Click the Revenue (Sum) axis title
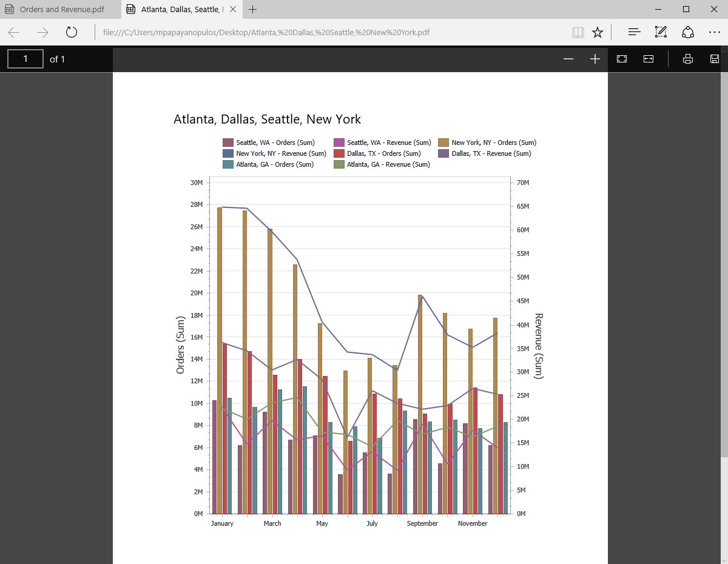The width and height of the screenshot is (728, 564). pyautogui.click(x=539, y=346)
